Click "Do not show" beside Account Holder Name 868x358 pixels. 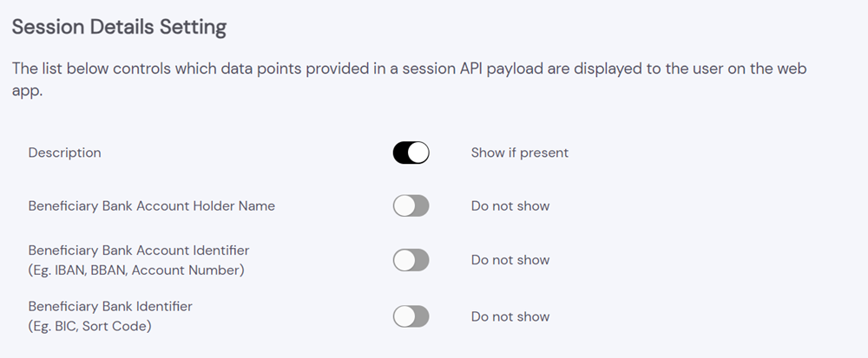[510, 206]
